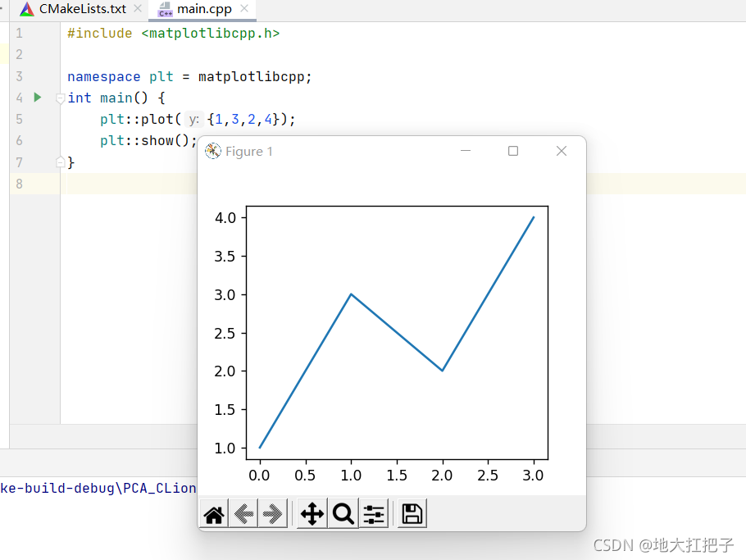Run main with green gutter arrow
The image size is (746, 560).
point(38,98)
